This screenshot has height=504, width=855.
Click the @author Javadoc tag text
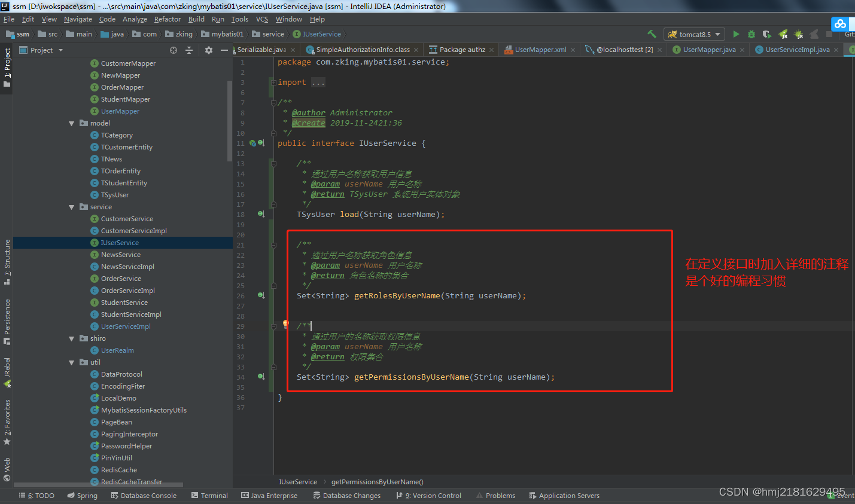tap(309, 112)
